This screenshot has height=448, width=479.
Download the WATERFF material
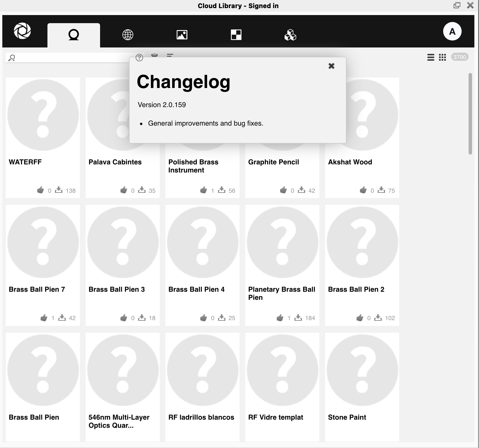[59, 190]
